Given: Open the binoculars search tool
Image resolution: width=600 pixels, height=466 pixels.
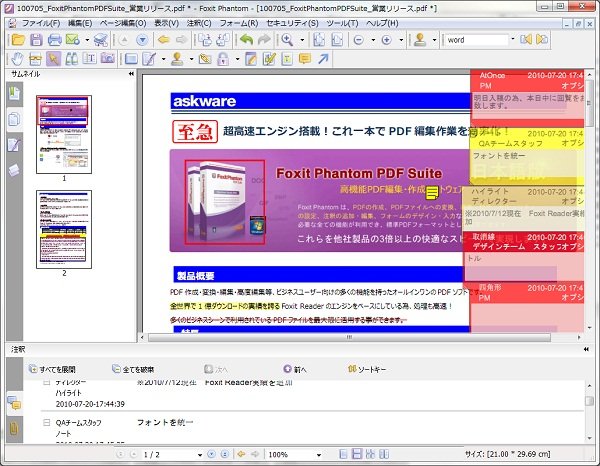Looking at the screenshot, I should (72, 59).
